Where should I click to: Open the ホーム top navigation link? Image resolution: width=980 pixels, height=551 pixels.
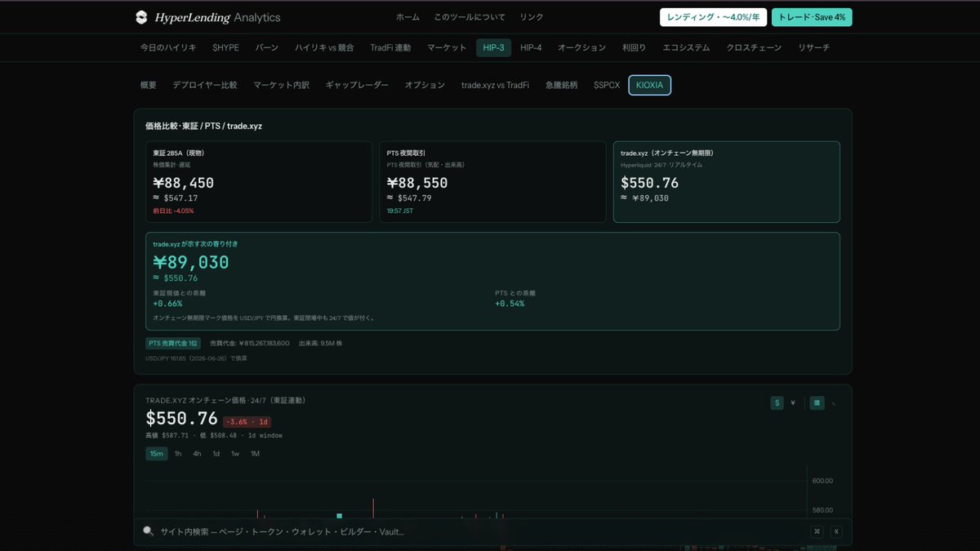(x=408, y=17)
